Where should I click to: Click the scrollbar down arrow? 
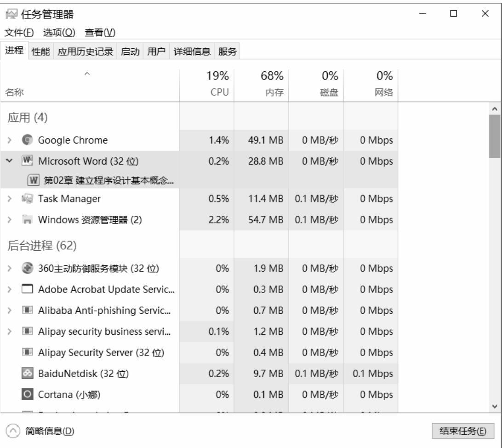[x=495, y=406]
